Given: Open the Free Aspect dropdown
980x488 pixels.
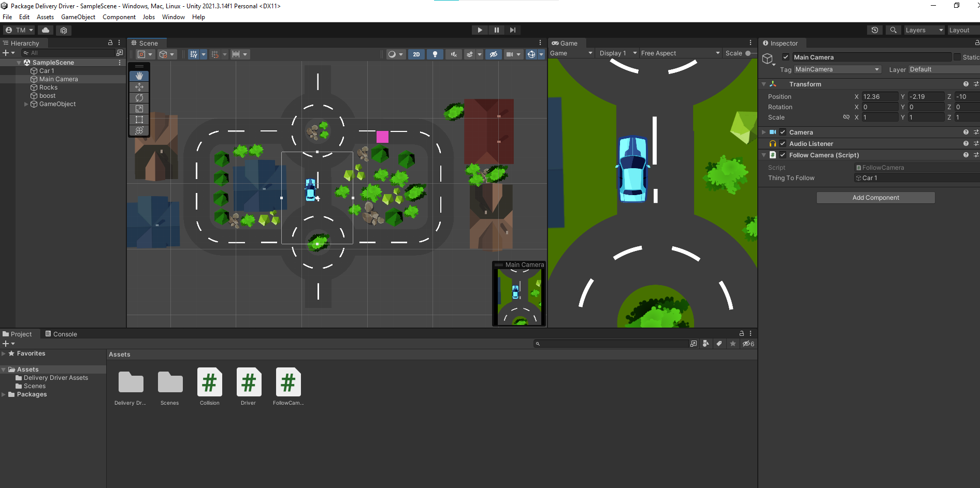Looking at the screenshot, I should [x=680, y=53].
